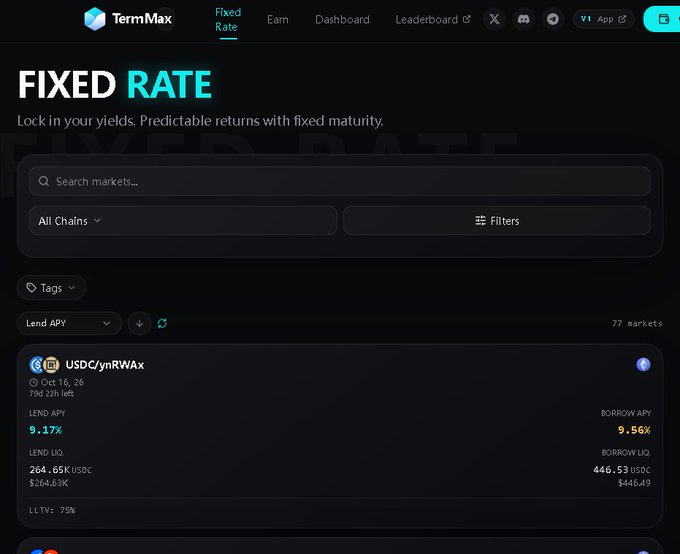Viewport: 680px width, 554px height.
Task: Open the Discord icon link
Action: [x=523, y=19]
